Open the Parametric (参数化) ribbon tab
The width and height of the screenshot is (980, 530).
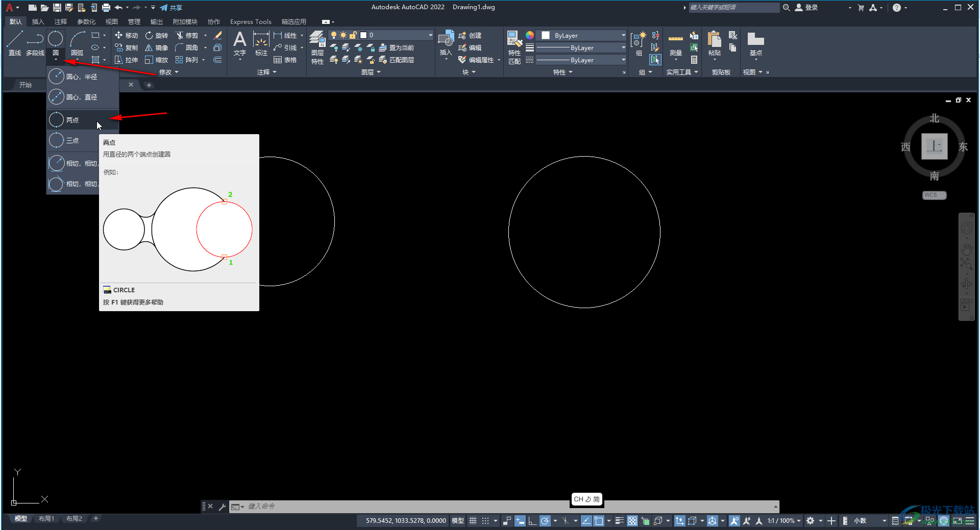pos(86,22)
